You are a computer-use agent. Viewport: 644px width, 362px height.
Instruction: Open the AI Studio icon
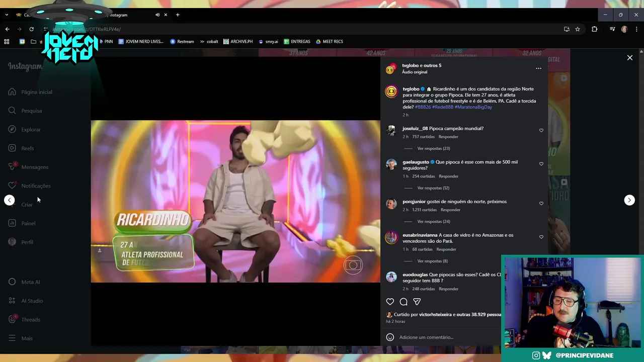12,301
